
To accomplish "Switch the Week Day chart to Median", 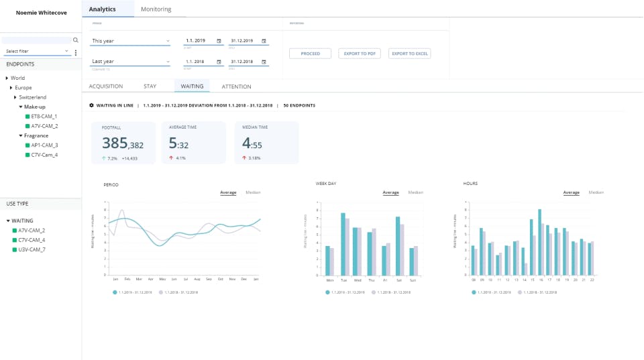I will pyautogui.click(x=415, y=192).
